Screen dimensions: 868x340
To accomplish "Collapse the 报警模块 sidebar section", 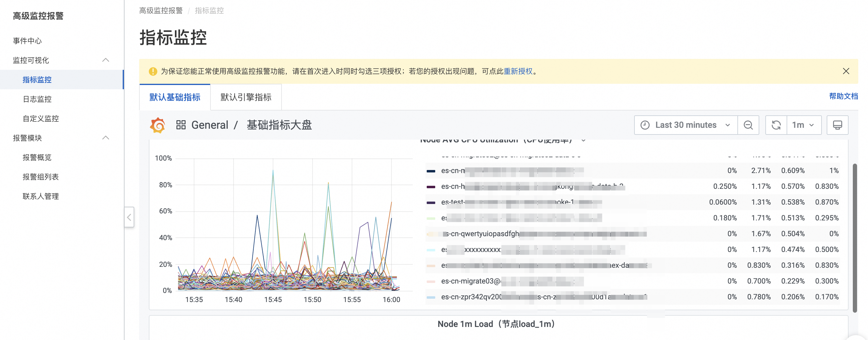I will point(105,138).
